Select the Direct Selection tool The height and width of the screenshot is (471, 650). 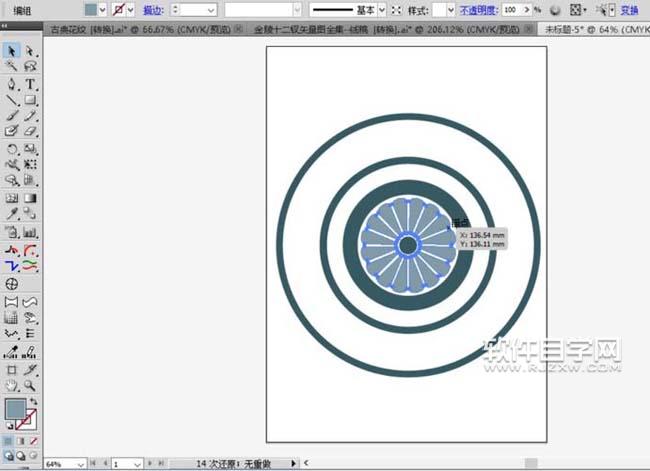31,50
